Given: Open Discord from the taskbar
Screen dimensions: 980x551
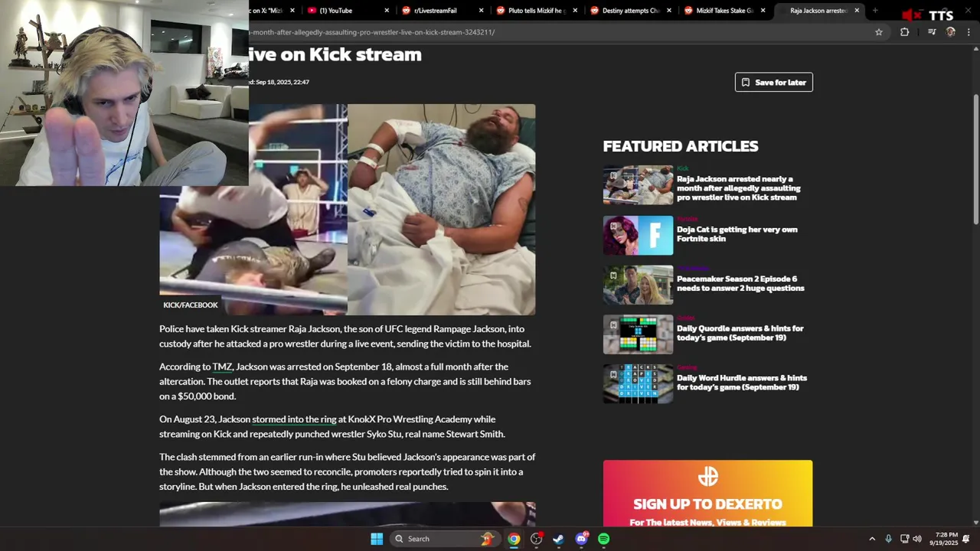Looking at the screenshot, I should click(x=581, y=539).
